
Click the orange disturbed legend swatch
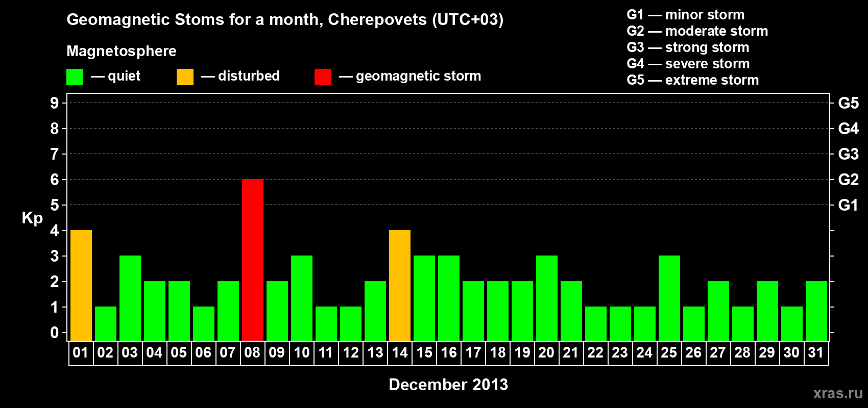185,77
